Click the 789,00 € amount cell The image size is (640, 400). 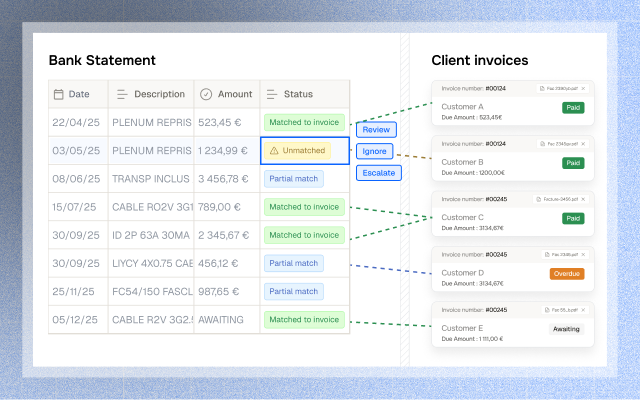tap(227, 207)
